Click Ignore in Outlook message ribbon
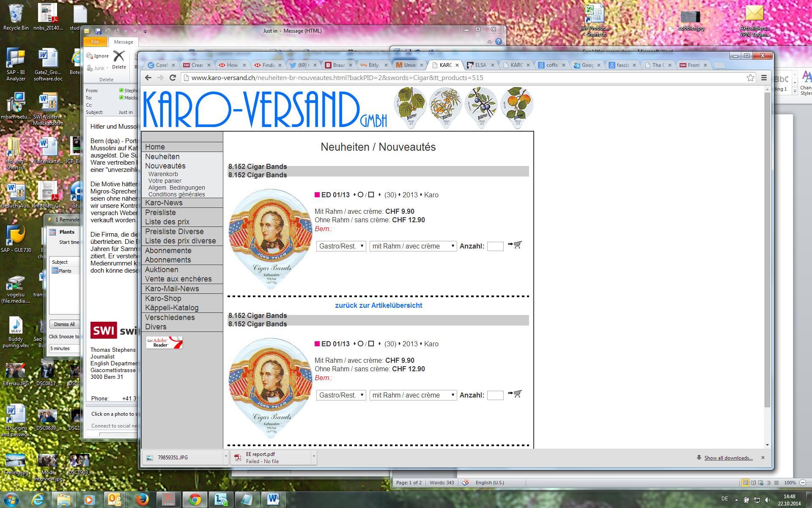 (x=98, y=56)
